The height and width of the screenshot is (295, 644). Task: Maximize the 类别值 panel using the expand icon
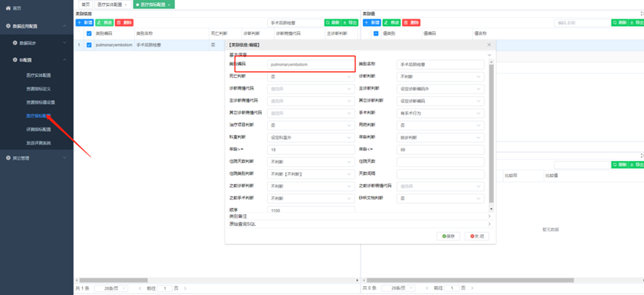click(x=642, y=13)
